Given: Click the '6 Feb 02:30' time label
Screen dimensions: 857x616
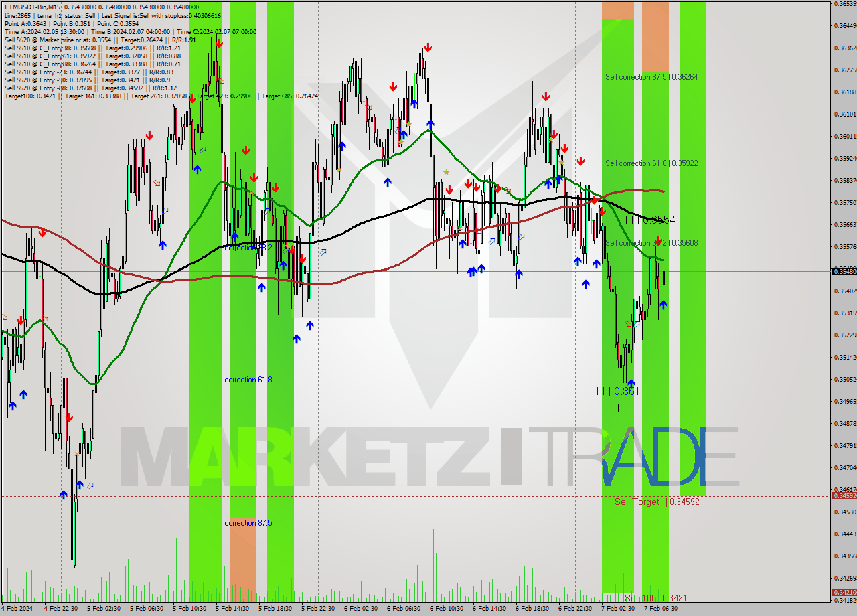Looking at the screenshot, I should [361, 609].
